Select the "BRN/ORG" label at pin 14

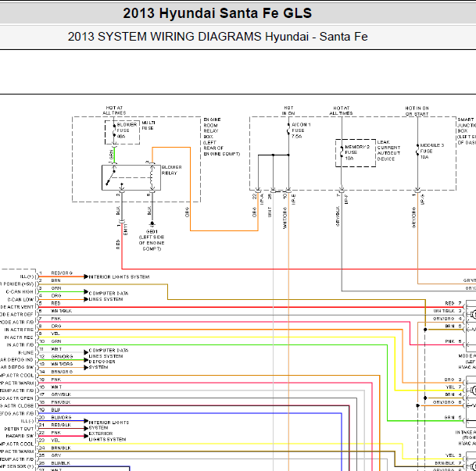62,372
